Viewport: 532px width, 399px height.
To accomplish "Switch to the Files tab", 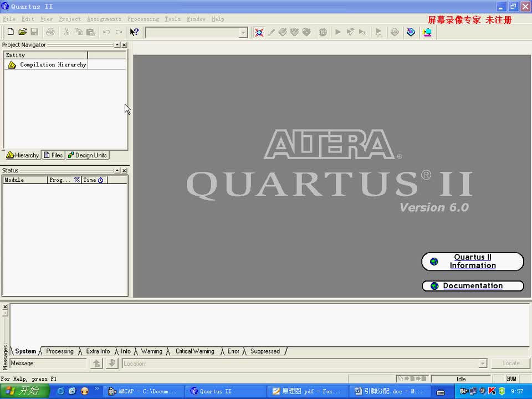I will (x=54, y=155).
